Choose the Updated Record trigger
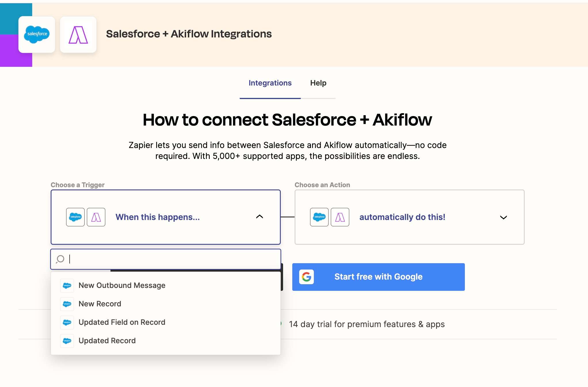Viewport: 588px width, 387px height. tap(166, 341)
